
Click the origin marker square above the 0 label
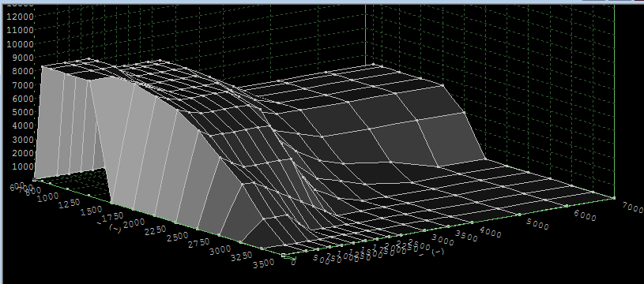tap(284, 255)
